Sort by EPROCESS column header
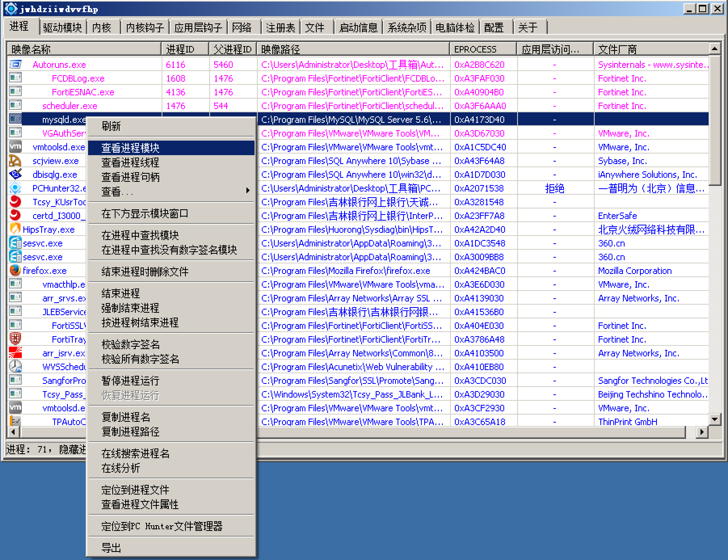Image resolution: width=728 pixels, height=560 pixels. [x=484, y=49]
